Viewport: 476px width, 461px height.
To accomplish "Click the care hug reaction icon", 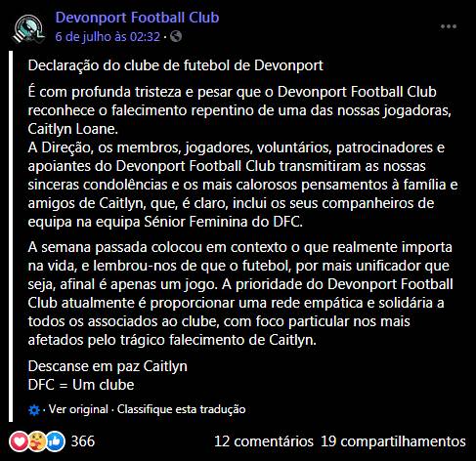I will 37,441.
